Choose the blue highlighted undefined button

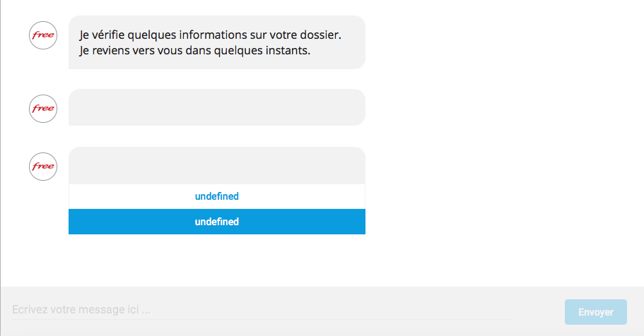tap(217, 222)
